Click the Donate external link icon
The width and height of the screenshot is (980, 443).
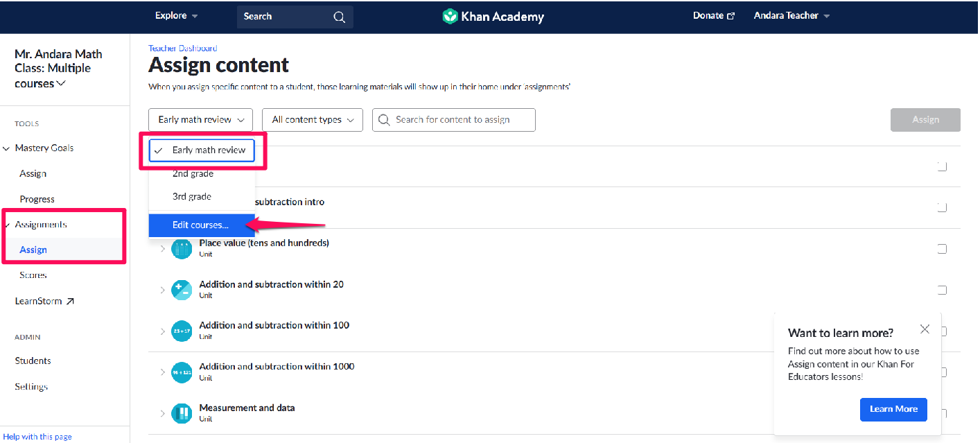click(x=730, y=16)
